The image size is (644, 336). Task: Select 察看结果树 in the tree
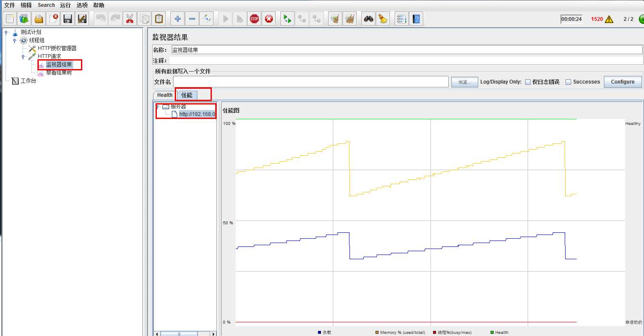59,72
